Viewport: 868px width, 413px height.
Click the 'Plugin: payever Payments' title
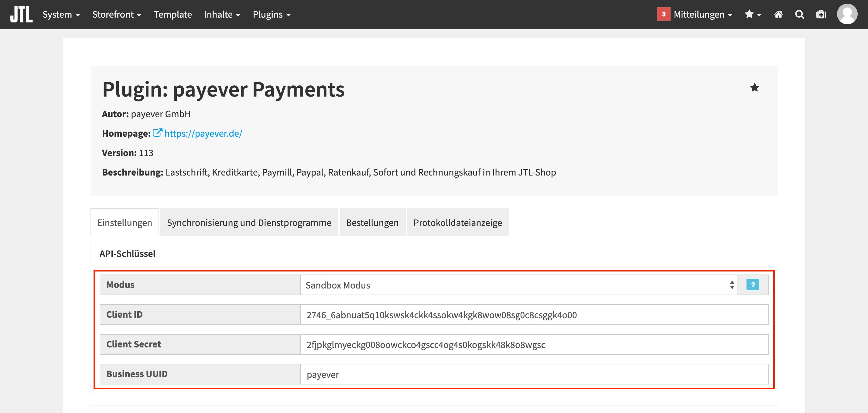pos(224,89)
